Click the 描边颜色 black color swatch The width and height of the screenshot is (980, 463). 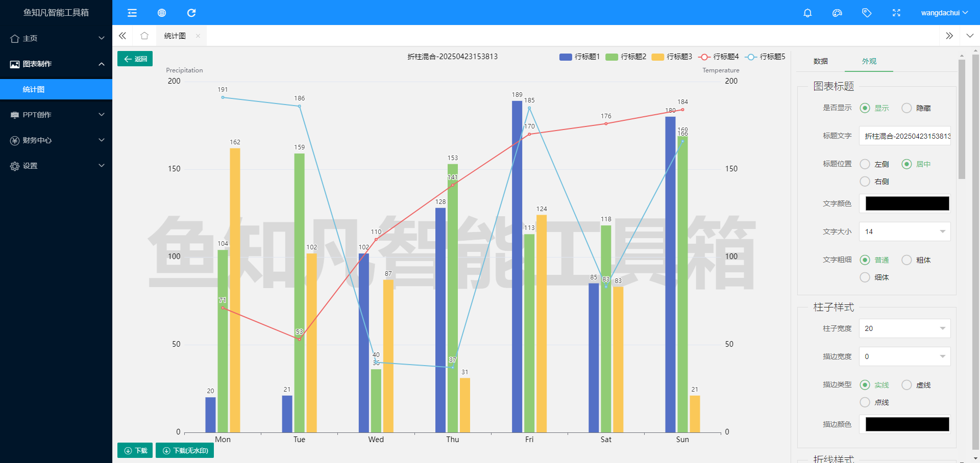click(907, 424)
